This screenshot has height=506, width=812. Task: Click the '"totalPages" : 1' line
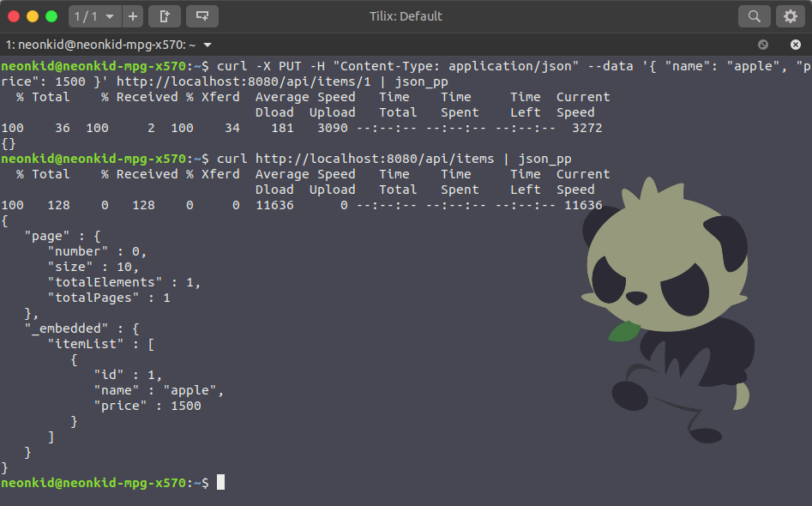pyautogui.click(x=109, y=298)
